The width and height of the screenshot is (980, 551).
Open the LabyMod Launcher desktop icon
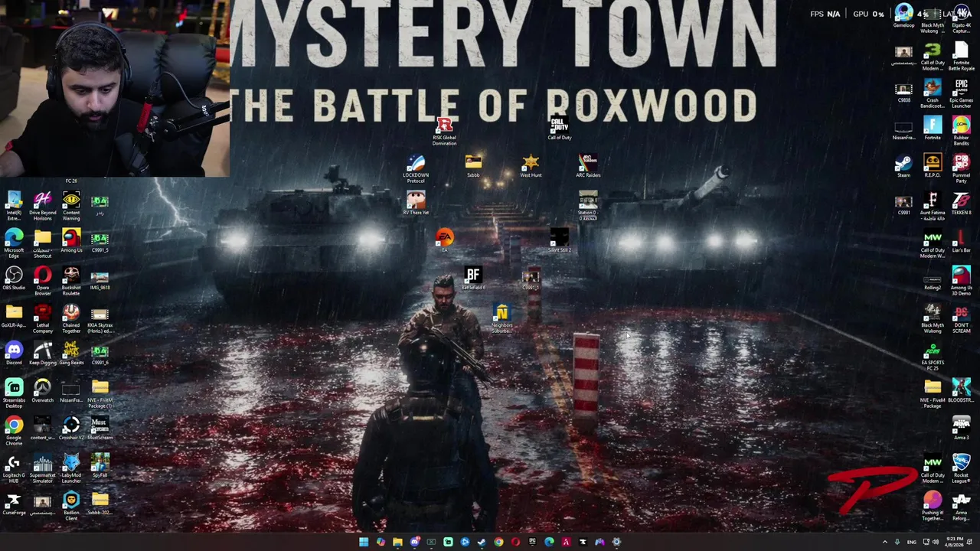pyautogui.click(x=71, y=468)
